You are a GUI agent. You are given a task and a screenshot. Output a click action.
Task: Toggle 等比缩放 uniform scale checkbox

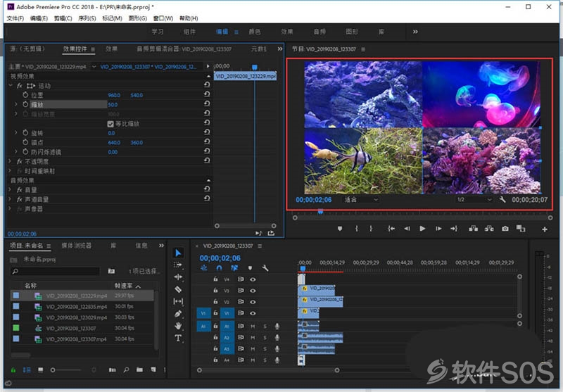point(110,124)
